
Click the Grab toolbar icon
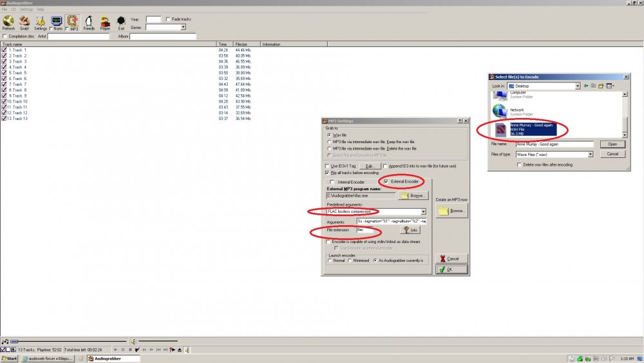(x=24, y=23)
